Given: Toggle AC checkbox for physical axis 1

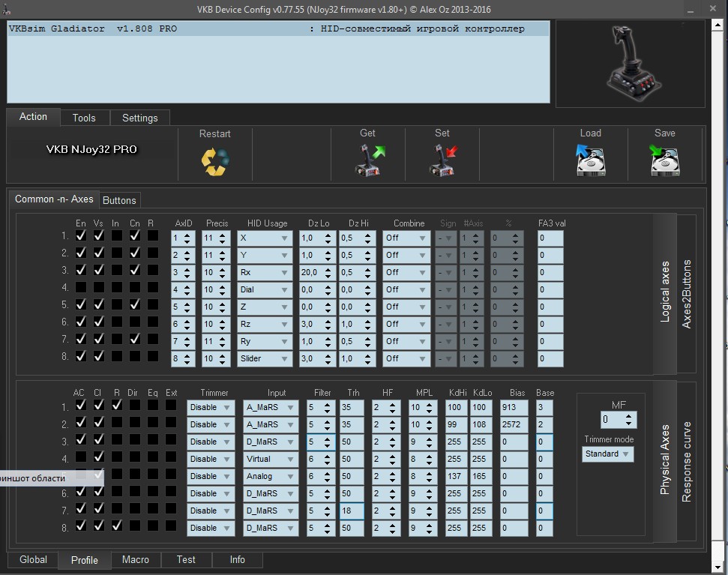Looking at the screenshot, I should [81, 405].
